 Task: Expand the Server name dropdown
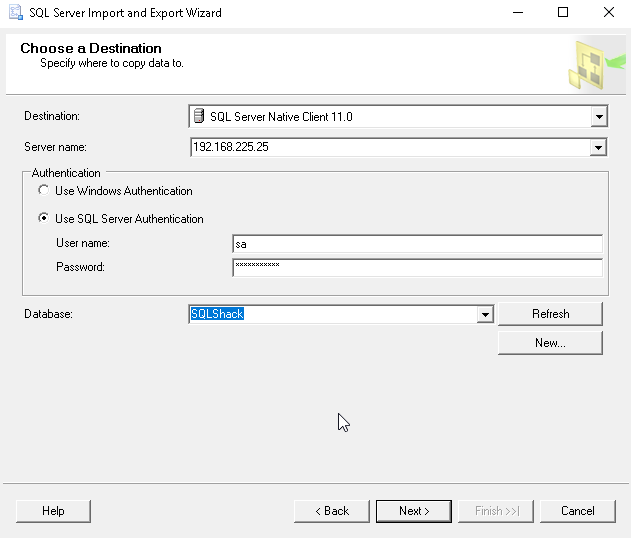(599, 147)
